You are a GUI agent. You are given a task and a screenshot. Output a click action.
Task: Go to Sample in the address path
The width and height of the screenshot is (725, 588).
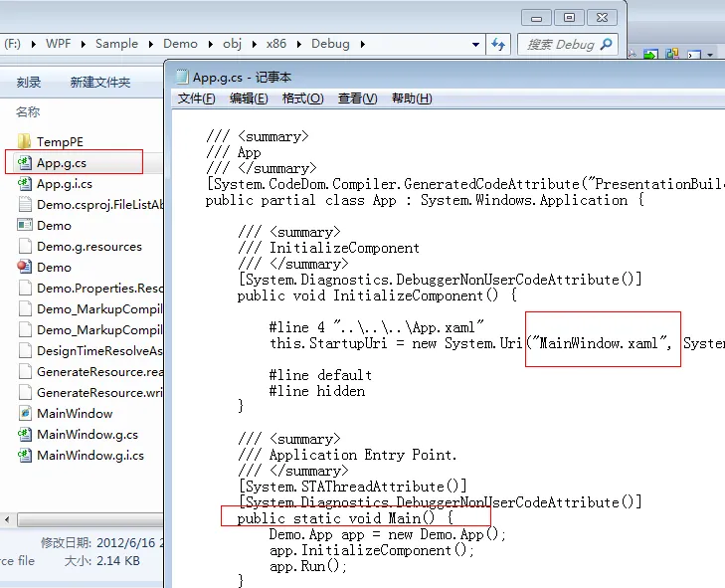coord(116,44)
